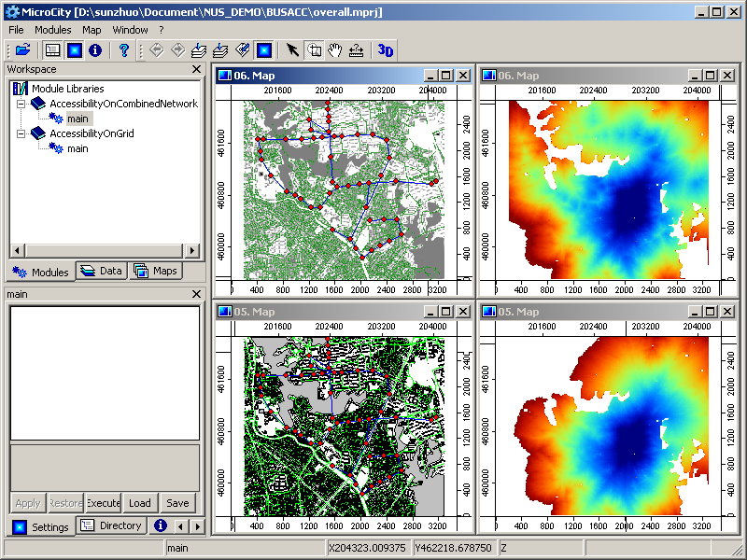Select main under AccessibilityOnGrid
747x560 pixels.
click(78, 148)
